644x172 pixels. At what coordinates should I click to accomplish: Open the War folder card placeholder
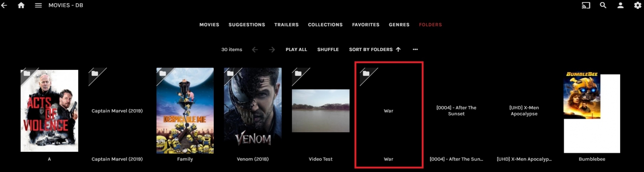point(388,111)
